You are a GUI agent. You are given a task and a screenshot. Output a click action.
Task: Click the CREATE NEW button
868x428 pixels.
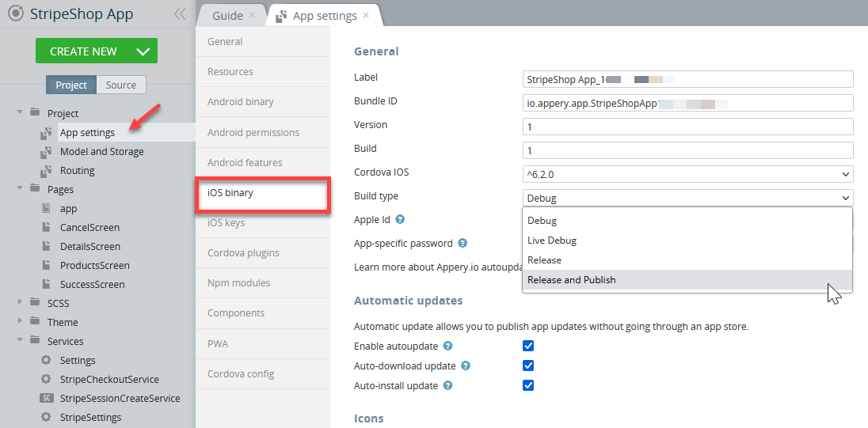pos(97,51)
